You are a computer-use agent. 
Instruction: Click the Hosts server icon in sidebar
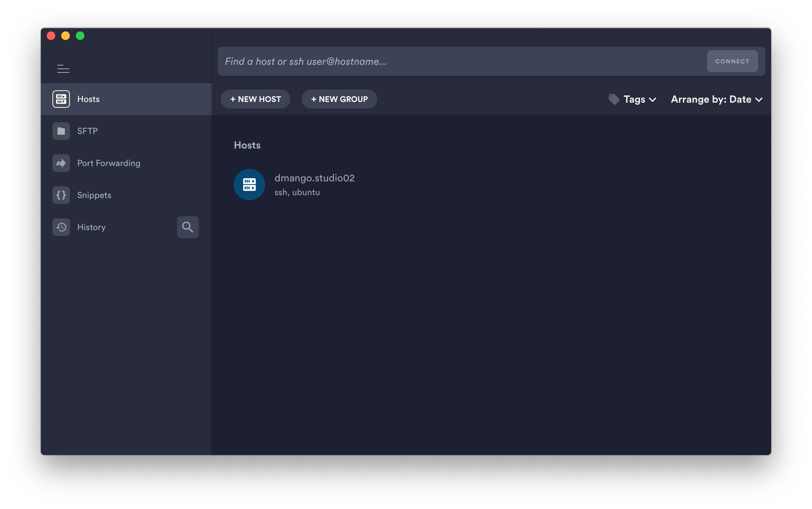click(61, 99)
